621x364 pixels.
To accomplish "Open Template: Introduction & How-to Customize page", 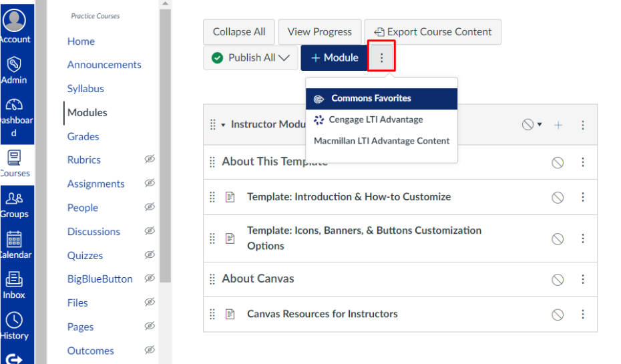I will tap(349, 197).
